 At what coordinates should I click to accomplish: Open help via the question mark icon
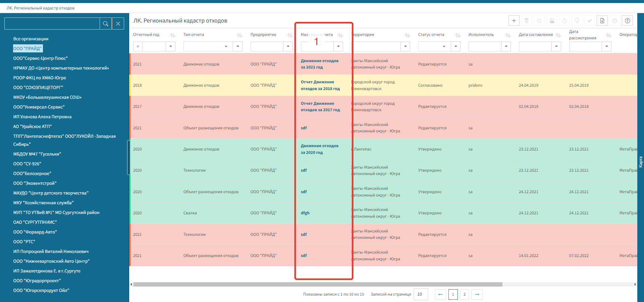click(x=627, y=21)
